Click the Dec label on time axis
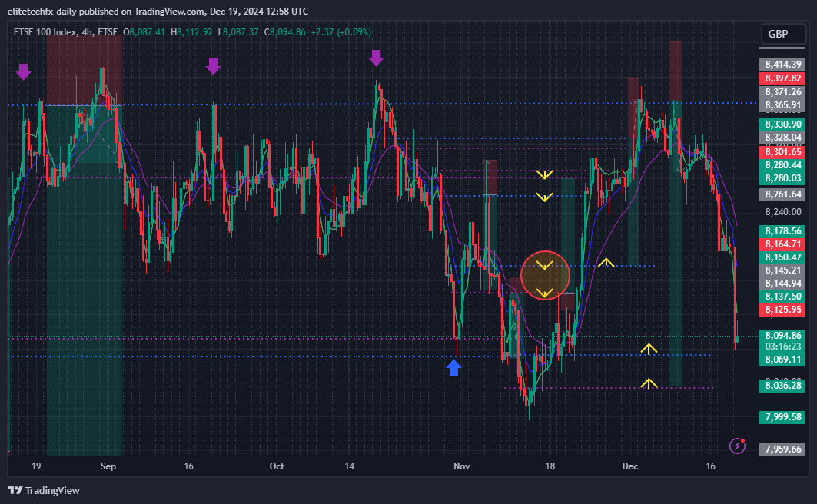817x504 pixels. 630,466
